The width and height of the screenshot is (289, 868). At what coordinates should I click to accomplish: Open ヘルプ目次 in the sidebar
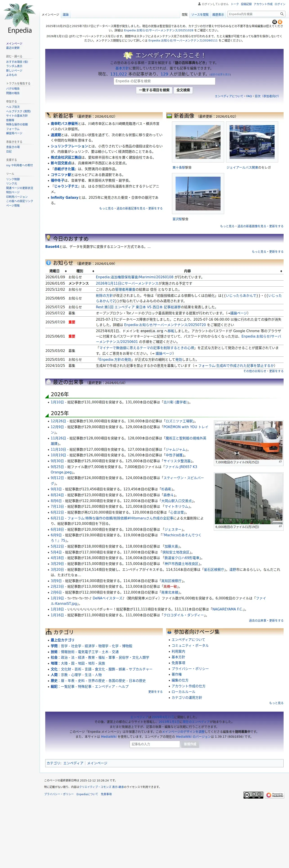13,107
